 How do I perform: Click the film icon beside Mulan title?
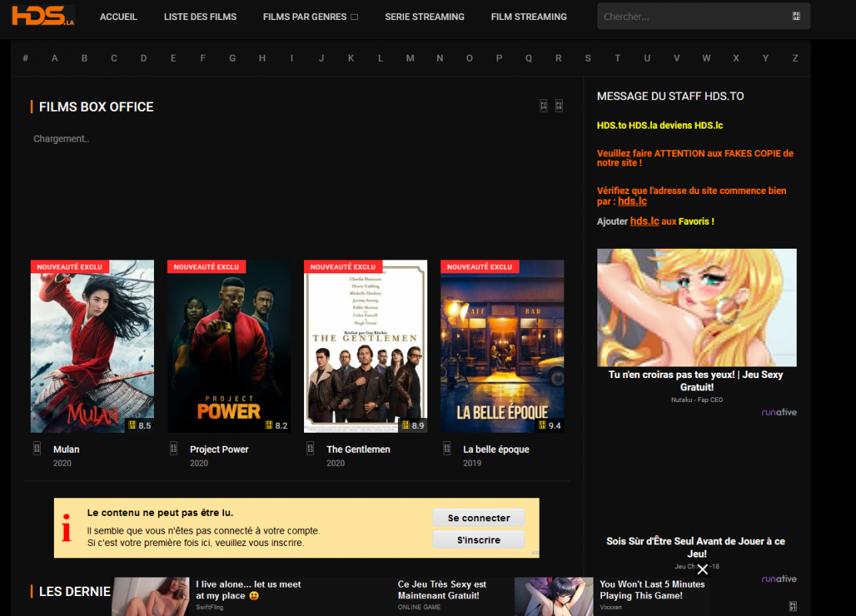click(37, 449)
